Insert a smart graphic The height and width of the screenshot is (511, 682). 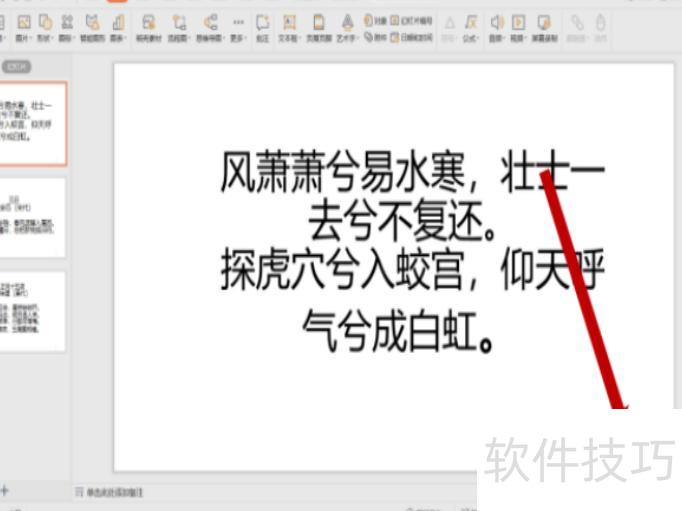(92, 28)
